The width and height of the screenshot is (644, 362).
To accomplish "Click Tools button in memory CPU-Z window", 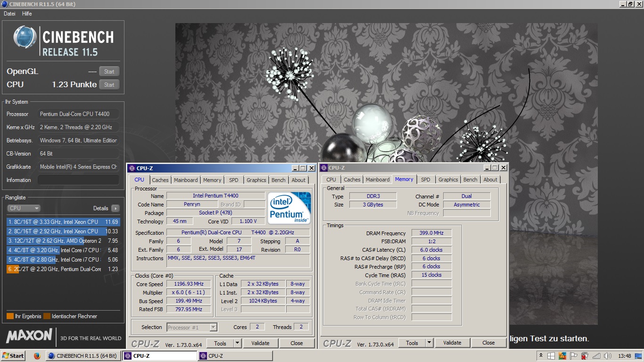I will click(x=412, y=343).
